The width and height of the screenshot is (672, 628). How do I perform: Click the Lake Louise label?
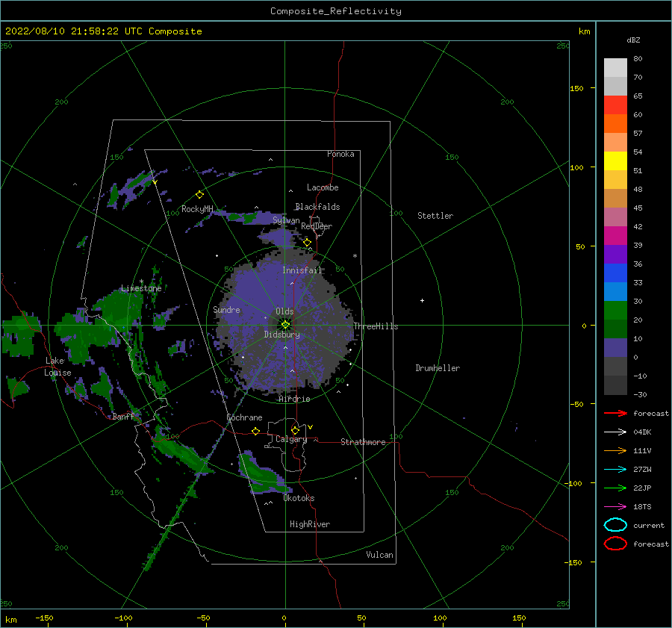pos(57,367)
